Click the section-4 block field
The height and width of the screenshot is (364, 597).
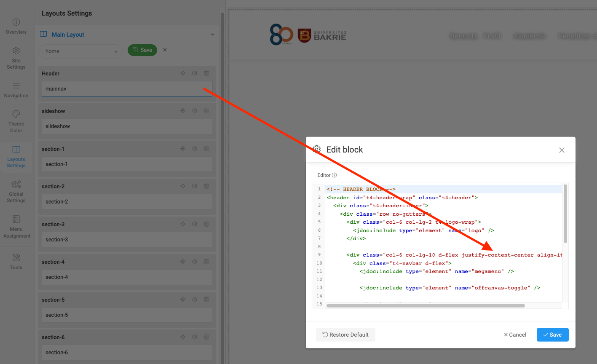point(127,277)
